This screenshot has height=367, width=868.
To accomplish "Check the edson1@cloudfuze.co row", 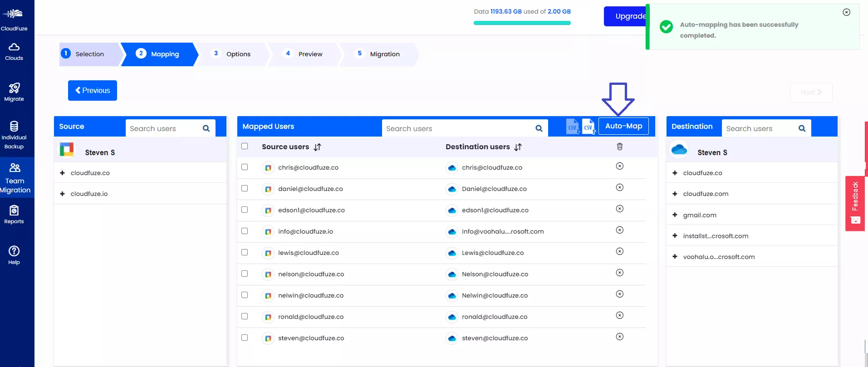I will tap(245, 210).
